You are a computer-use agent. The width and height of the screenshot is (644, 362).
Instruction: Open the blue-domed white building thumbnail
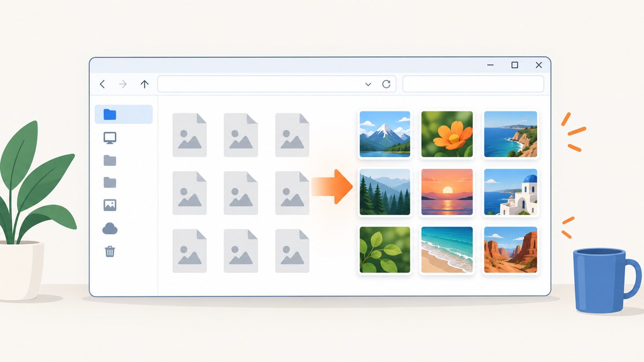click(x=510, y=192)
